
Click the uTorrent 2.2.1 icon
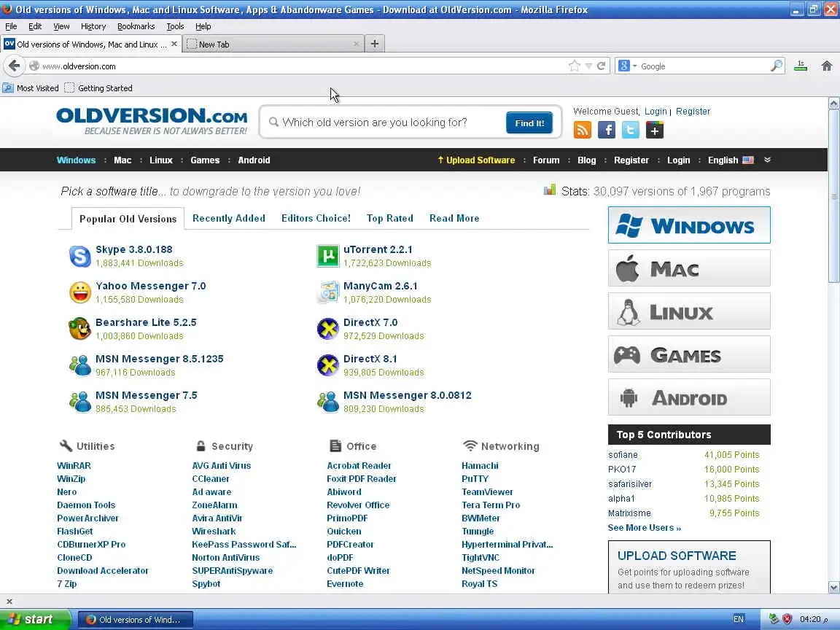pyautogui.click(x=328, y=256)
